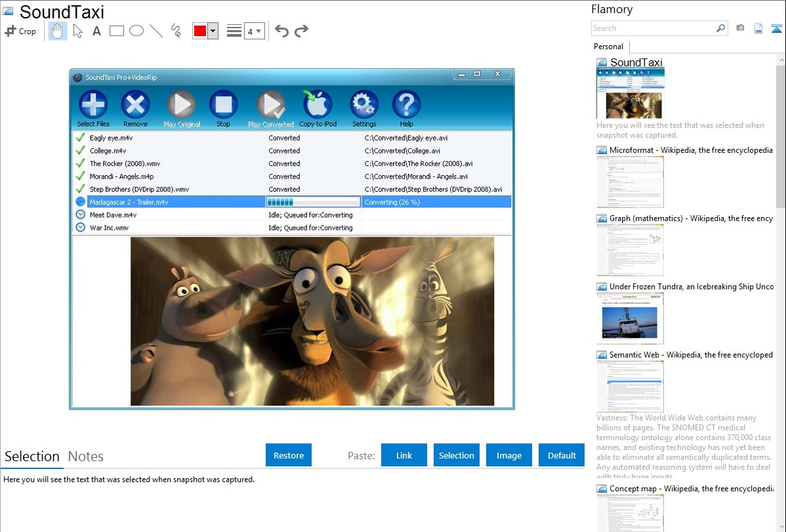Switch to the Personal tab
The image size is (786, 532).
coord(609,46)
